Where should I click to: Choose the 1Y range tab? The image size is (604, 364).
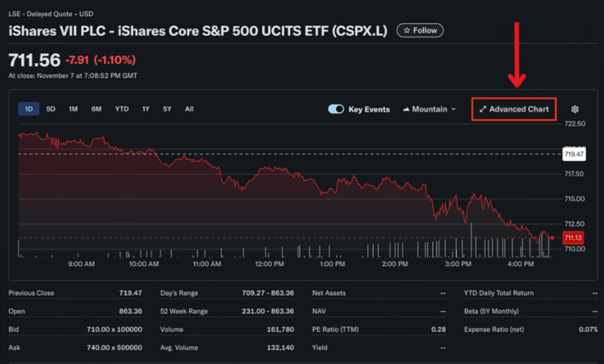tap(145, 109)
